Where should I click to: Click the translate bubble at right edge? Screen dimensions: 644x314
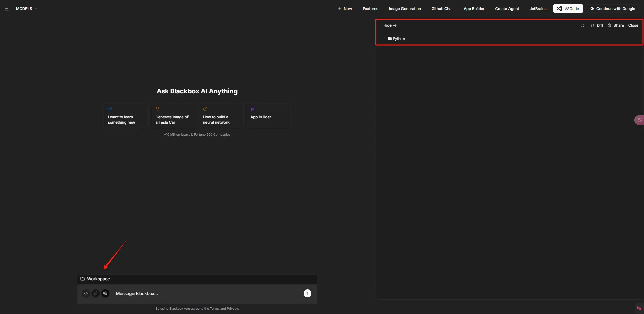click(639, 120)
